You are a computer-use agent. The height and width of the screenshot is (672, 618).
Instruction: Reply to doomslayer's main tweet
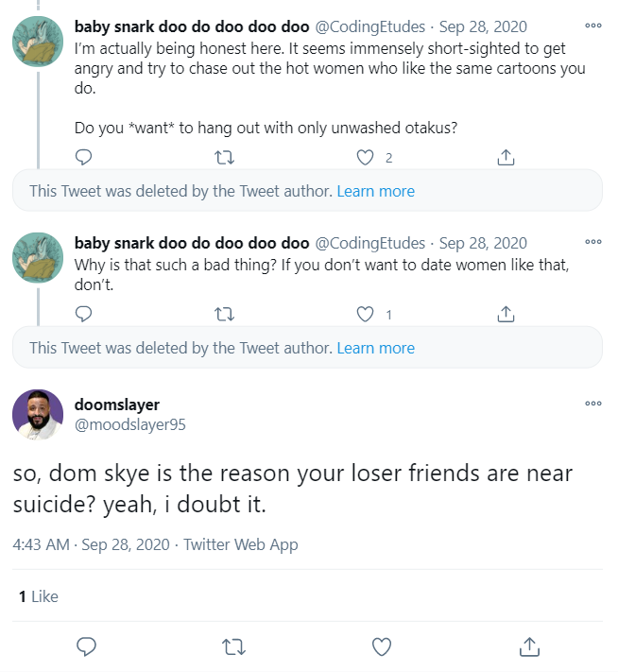coord(86,646)
